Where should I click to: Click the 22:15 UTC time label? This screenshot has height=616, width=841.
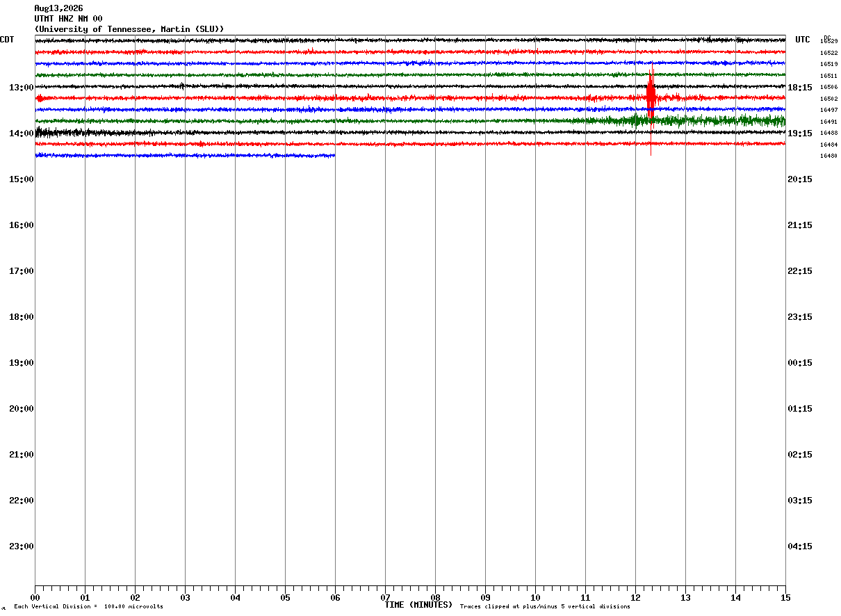coord(800,270)
